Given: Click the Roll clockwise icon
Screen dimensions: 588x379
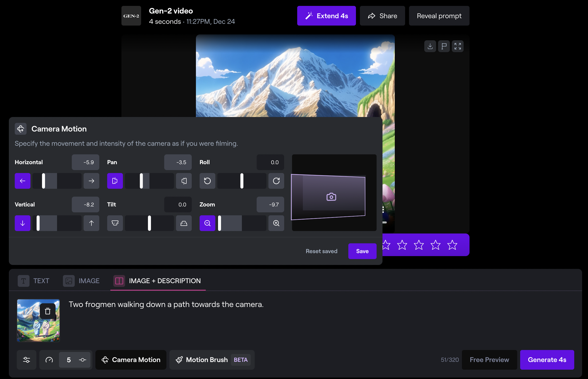Looking at the screenshot, I should click(x=276, y=181).
